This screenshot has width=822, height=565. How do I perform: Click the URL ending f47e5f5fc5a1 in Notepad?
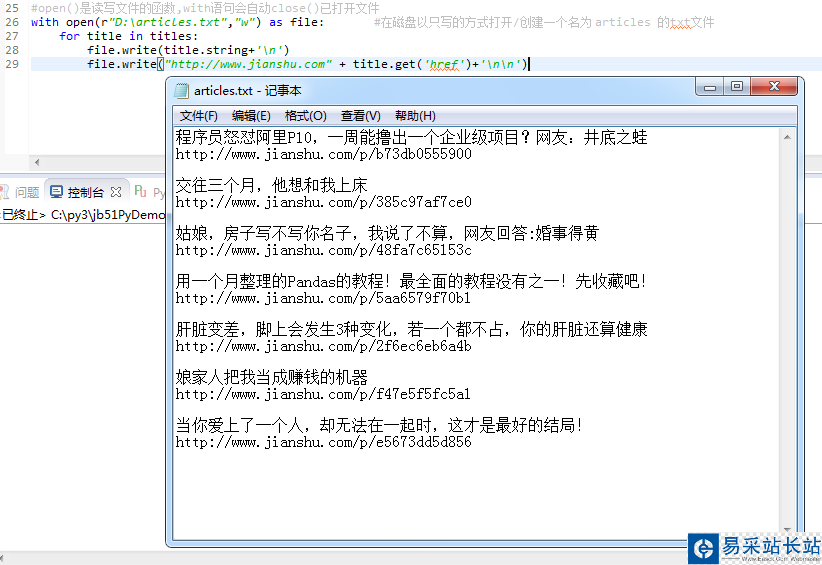pos(323,394)
